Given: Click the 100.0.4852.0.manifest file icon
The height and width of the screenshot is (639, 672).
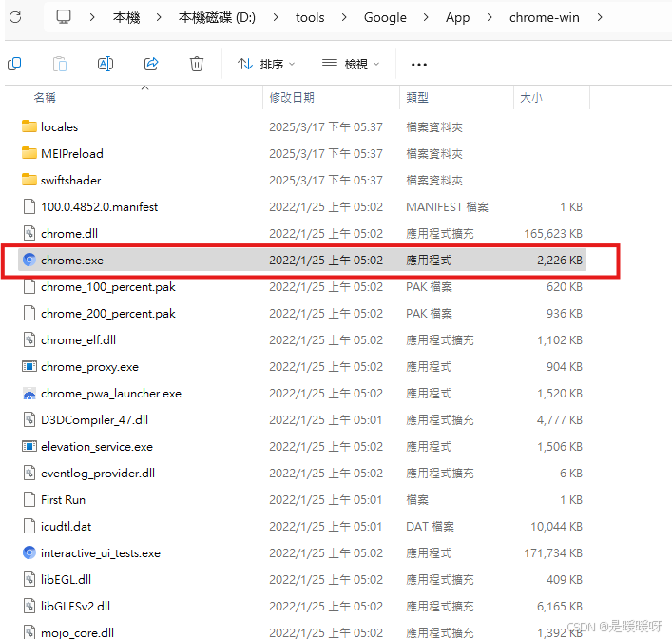Looking at the screenshot, I should point(29,206).
